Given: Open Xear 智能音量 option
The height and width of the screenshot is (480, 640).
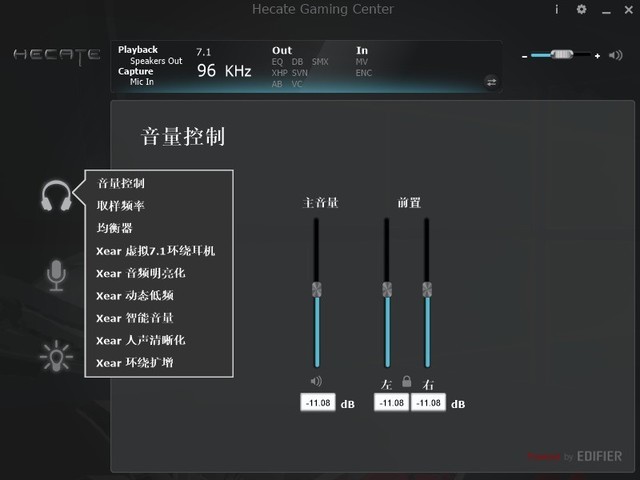Looking at the screenshot, I should [135, 318].
